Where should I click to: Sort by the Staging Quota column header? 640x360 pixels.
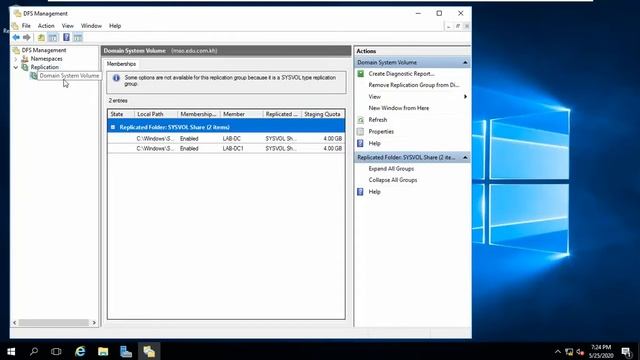tap(323, 114)
